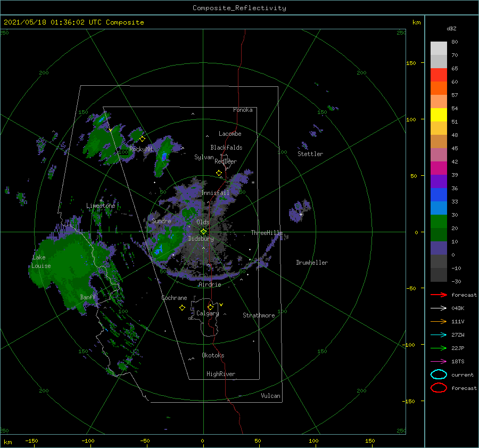
Task: Click the Limestone label
Action: coord(101,206)
